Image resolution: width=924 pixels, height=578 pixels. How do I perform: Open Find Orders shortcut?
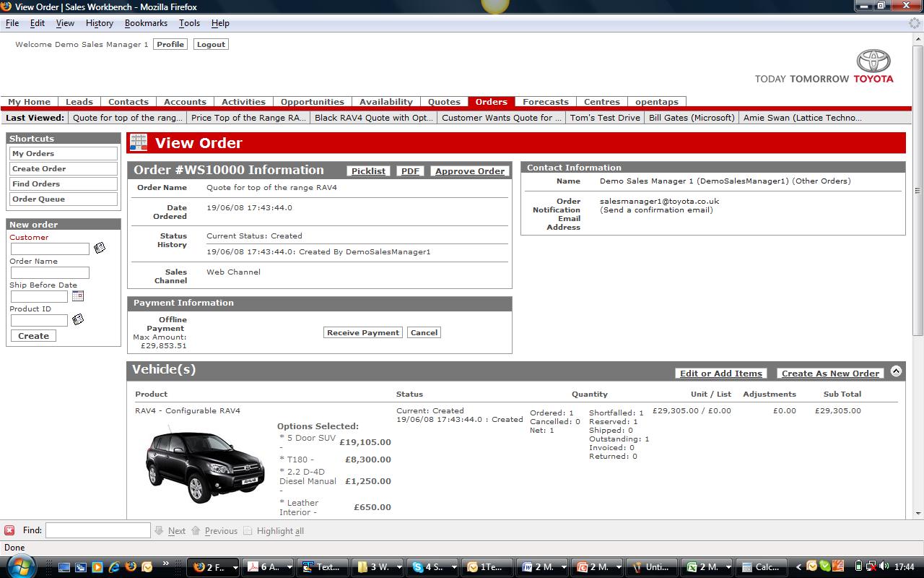tap(64, 184)
